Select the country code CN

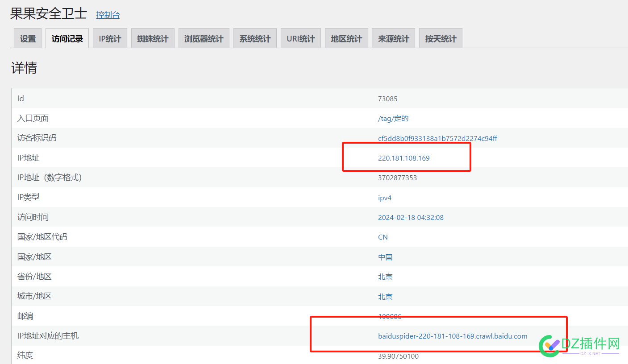tap(383, 237)
